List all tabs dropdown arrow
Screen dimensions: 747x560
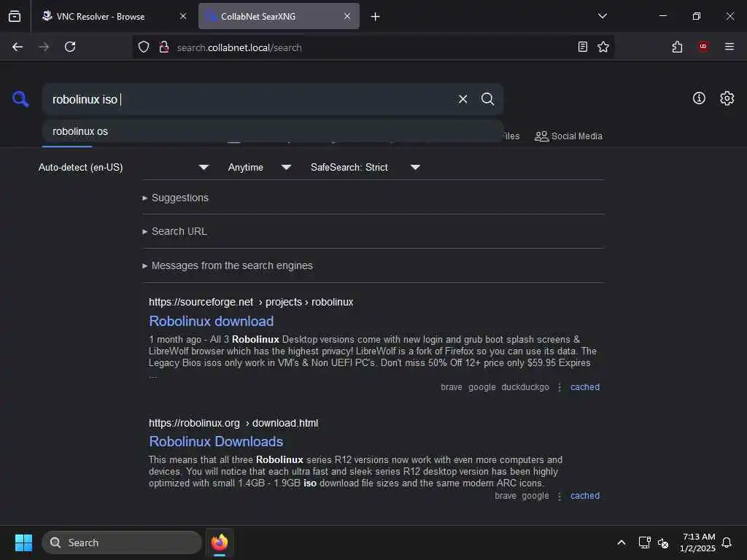tap(602, 16)
